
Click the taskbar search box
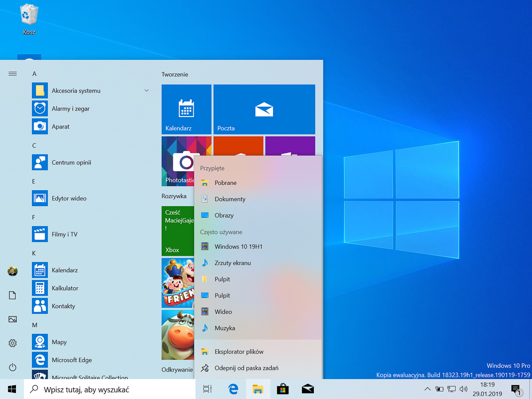point(110,389)
